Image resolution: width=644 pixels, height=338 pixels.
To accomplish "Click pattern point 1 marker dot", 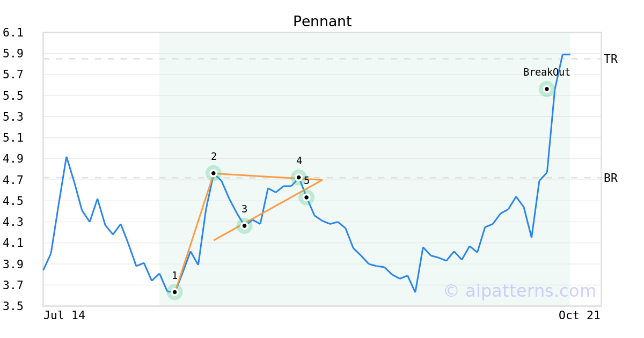I will (x=174, y=292).
